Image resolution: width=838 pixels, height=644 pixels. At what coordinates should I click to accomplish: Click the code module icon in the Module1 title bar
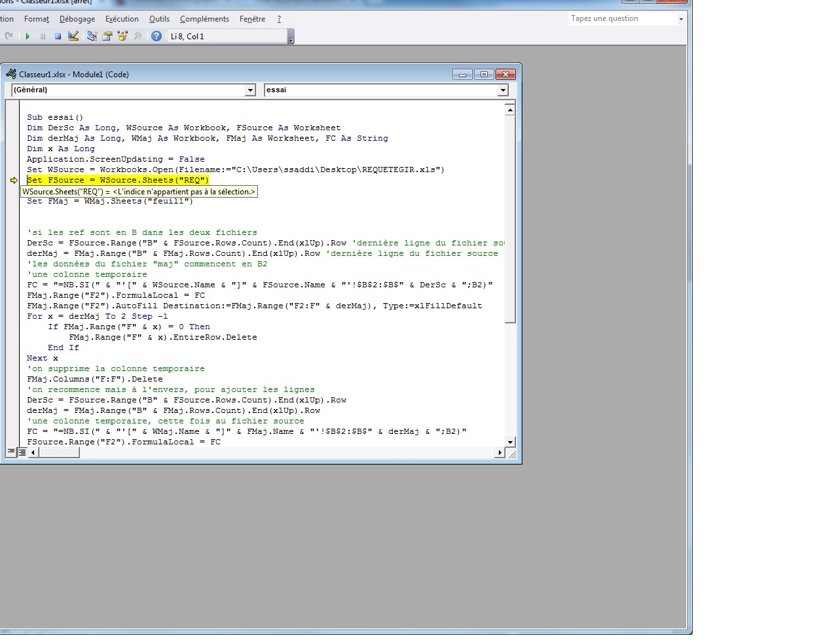point(11,74)
